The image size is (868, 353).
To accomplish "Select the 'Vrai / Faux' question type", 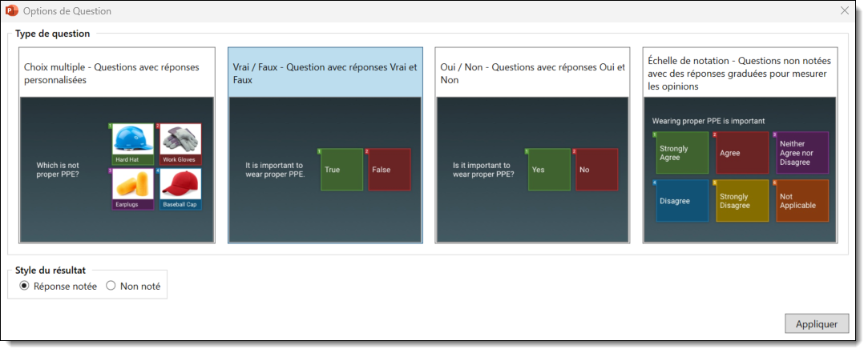I will [325, 74].
